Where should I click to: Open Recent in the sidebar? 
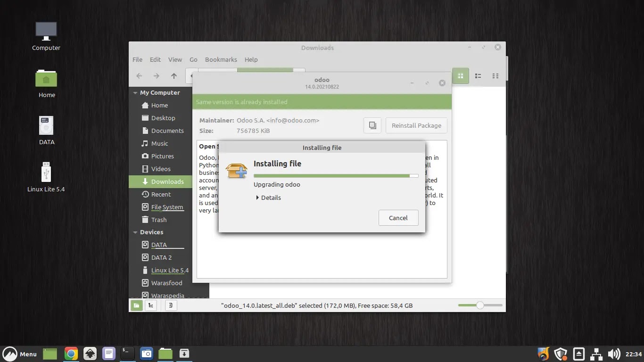tap(160, 194)
